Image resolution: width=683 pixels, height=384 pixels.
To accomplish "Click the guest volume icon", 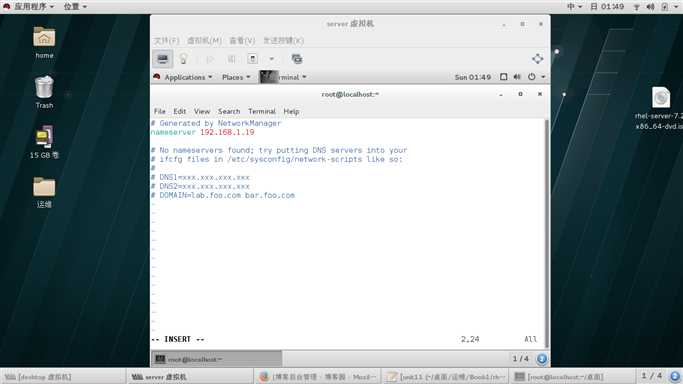I will (x=517, y=77).
